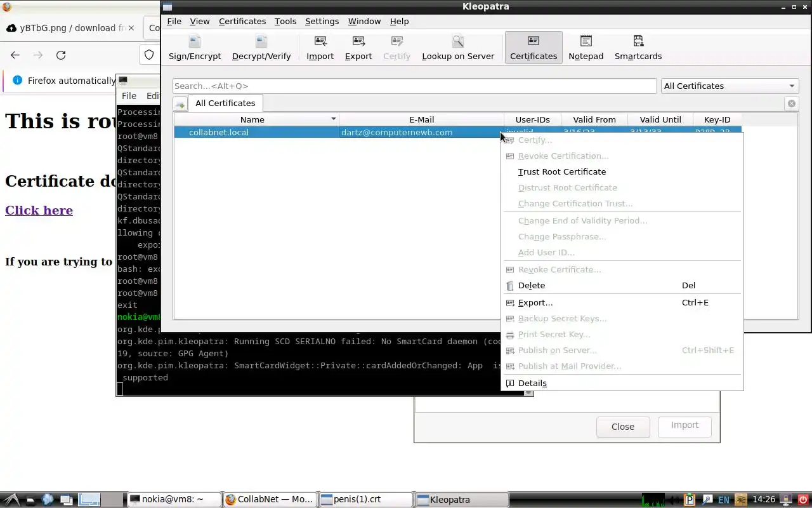Image resolution: width=812 pixels, height=508 pixels.
Task: Click the workspace pager in taskbar
Action: click(100, 500)
